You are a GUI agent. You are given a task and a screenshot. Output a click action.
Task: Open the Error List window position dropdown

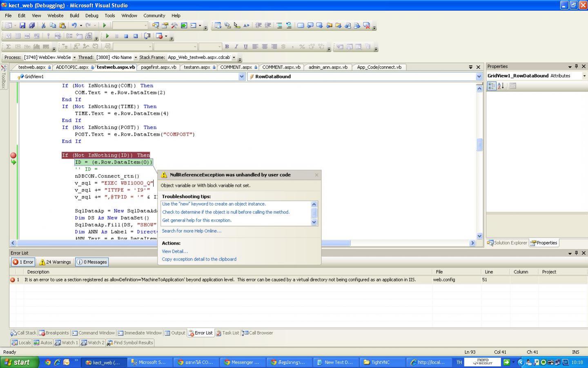(570, 253)
